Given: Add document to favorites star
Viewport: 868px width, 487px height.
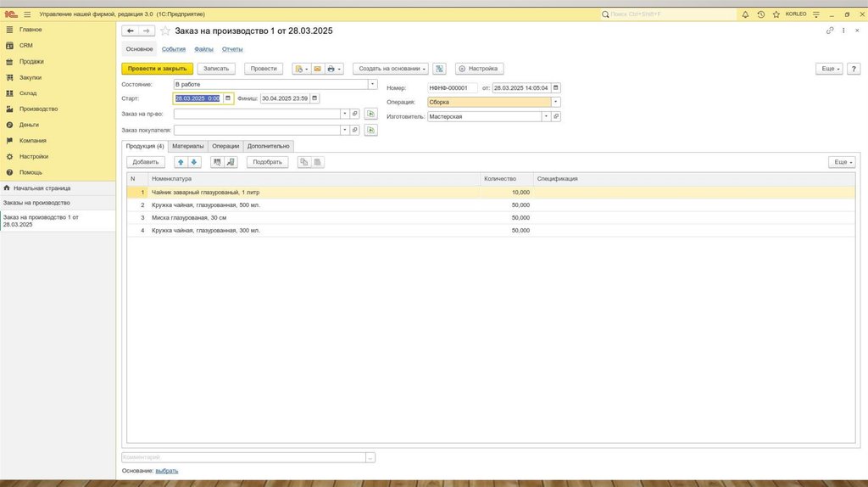Looking at the screenshot, I should [x=165, y=31].
